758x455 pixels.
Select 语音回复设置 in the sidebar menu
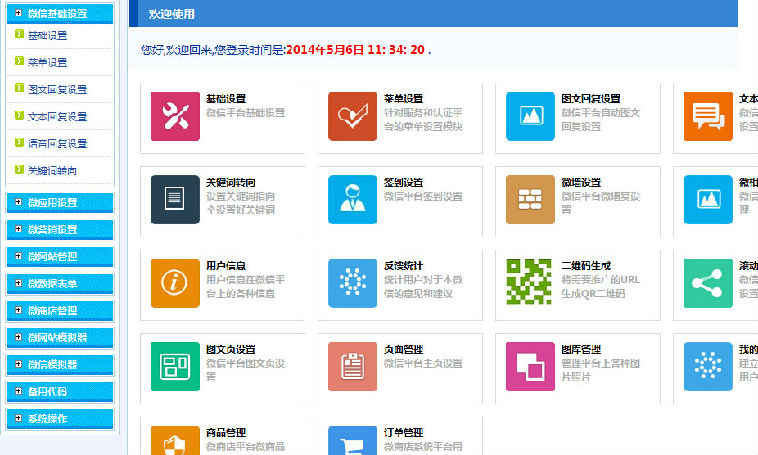point(58,144)
